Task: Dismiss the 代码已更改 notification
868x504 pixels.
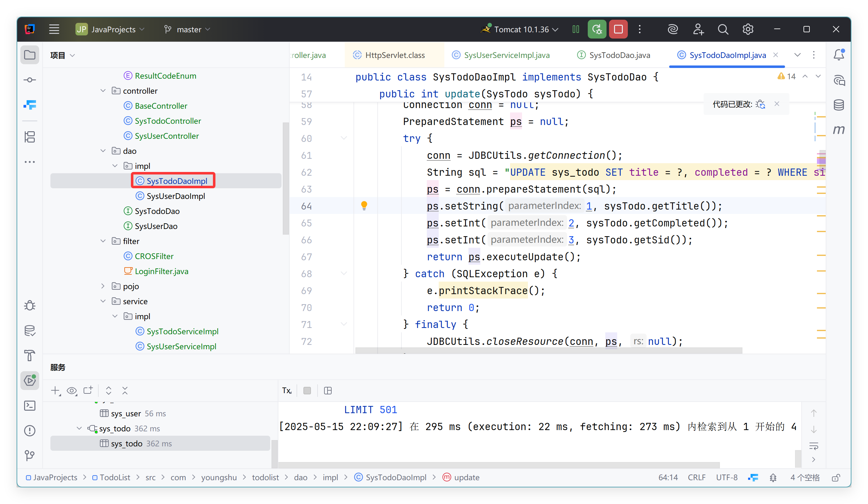Action: click(777, 104)
